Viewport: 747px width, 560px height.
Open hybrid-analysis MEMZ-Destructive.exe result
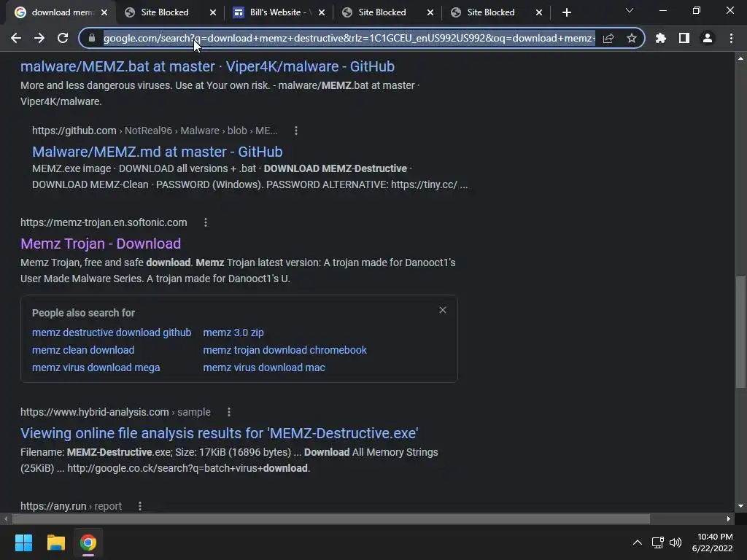pos(219,433)
